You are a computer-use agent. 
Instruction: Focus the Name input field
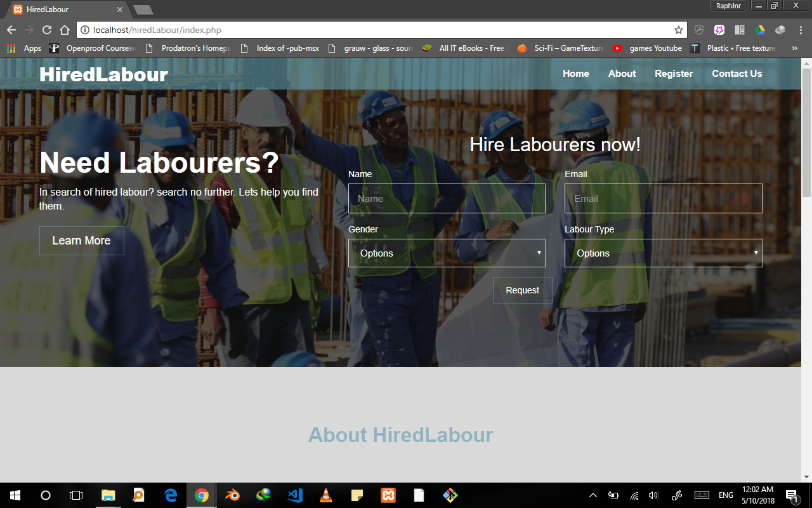click(x=447, y=198)
